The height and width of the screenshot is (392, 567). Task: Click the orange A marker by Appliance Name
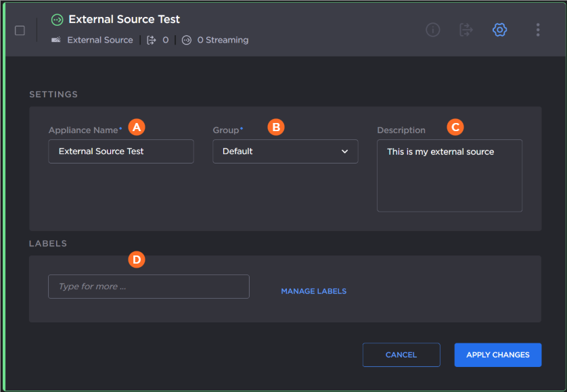[x=137, y=126]
